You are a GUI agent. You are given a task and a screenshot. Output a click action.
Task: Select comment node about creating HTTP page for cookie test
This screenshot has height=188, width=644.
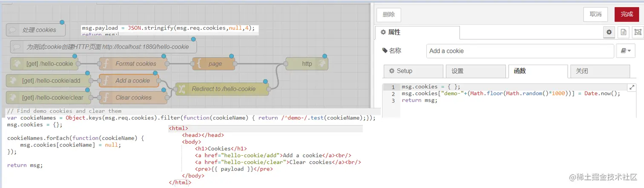click(x=103, y=47)
